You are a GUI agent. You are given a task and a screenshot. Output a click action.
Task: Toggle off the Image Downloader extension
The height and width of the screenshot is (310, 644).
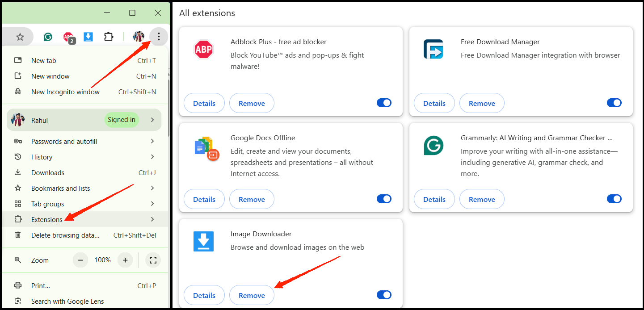(x=384, y=295)
